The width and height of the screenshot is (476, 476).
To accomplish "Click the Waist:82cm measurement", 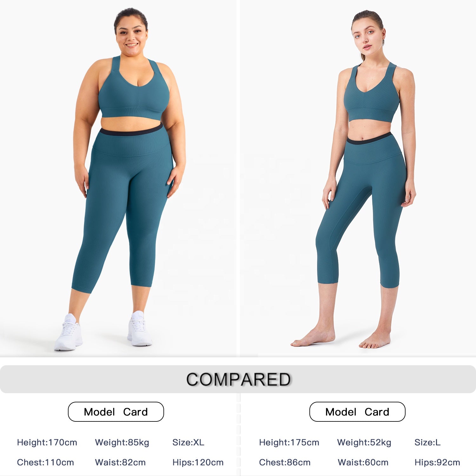I will (120, 462).
